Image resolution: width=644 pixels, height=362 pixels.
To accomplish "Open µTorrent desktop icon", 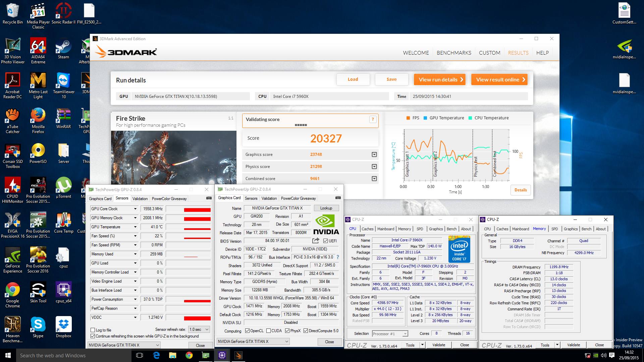I will 63,188.
